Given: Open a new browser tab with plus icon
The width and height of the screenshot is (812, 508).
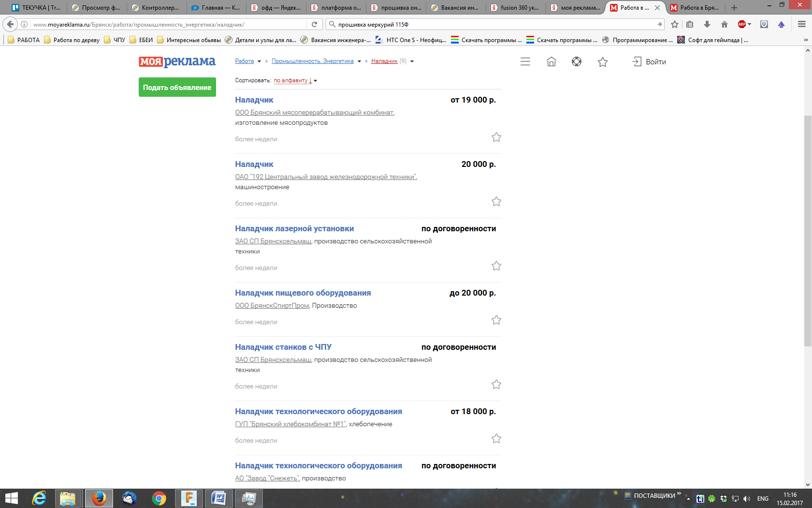Looking at the screenshot, I should point(734,8).
